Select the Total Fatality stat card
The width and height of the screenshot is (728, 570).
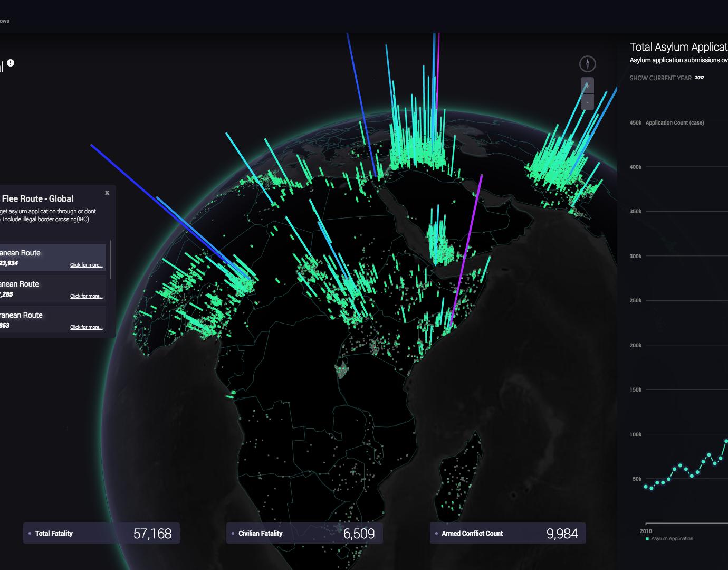pos(101,533)
